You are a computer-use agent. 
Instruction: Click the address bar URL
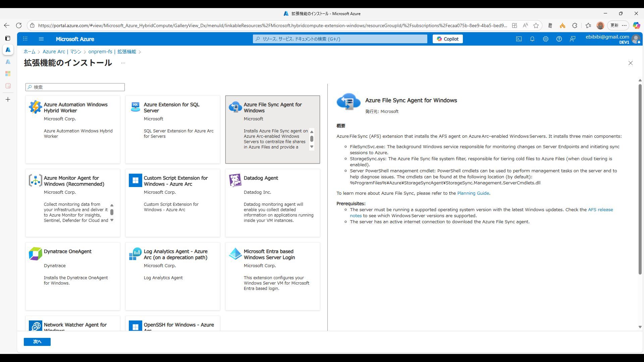(x=272, y=25)
